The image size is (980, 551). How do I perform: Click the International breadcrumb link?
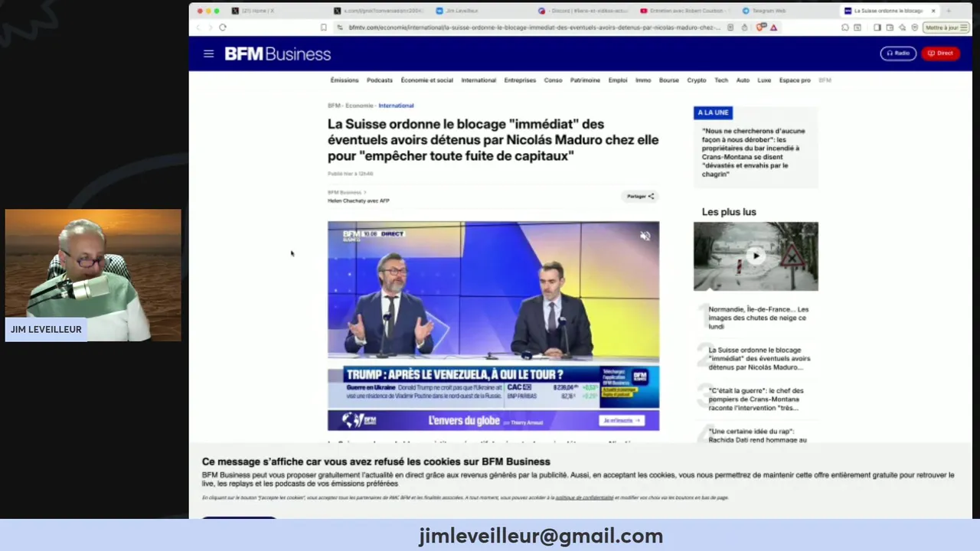coord(396,106)
